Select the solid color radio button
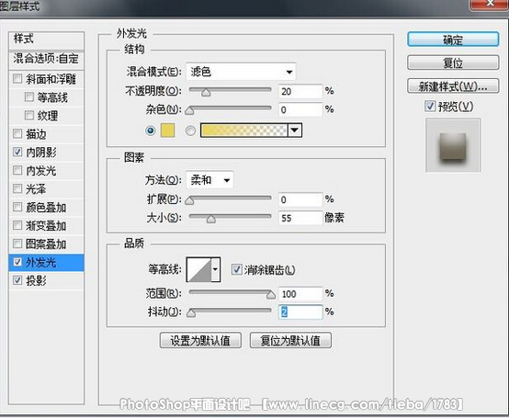Image resolution: width=509 pixels, height=420 pixels. (x=151, y=131)
